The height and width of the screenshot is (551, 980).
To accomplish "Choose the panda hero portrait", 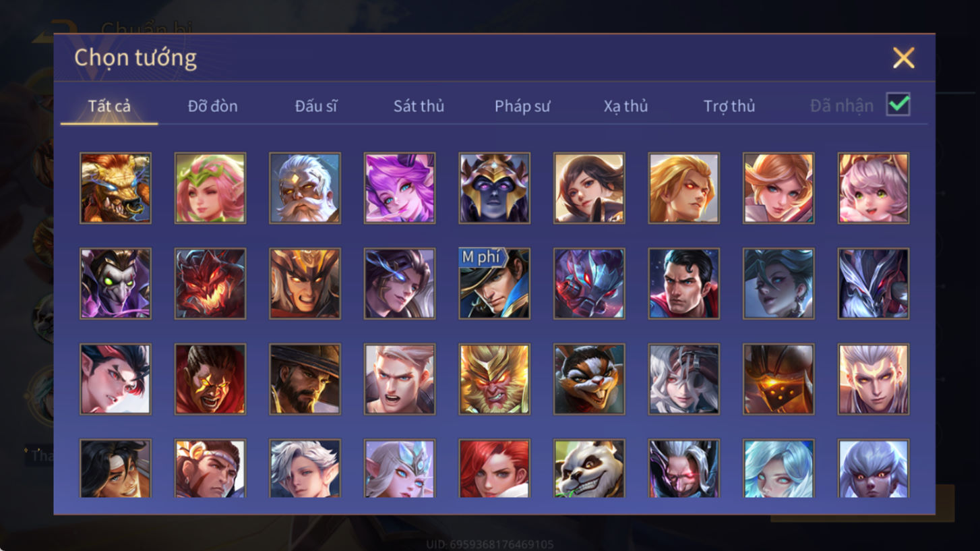I will tap(589, 469).
